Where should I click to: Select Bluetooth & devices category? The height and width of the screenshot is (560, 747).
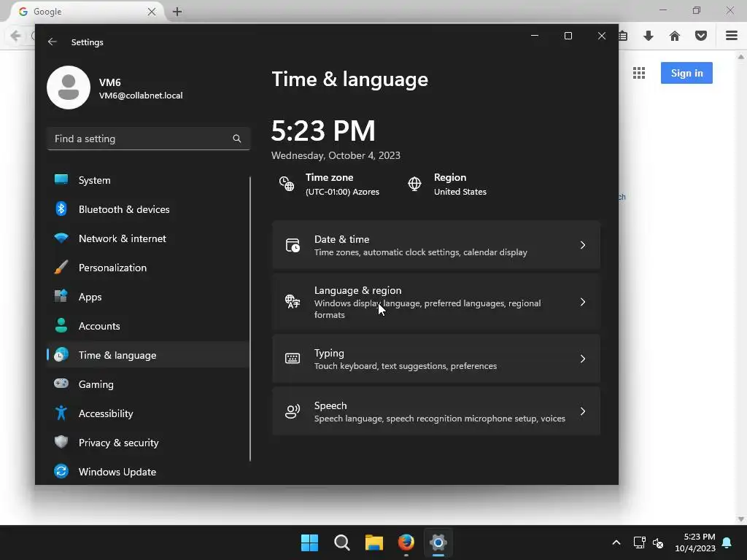(147, 209)
